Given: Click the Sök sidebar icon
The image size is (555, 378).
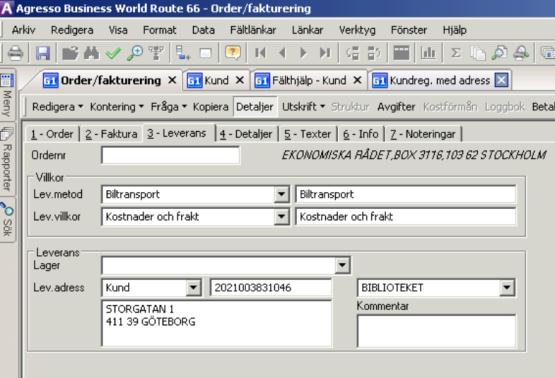Looking at the screenshot, I should [x=7, y=209].
